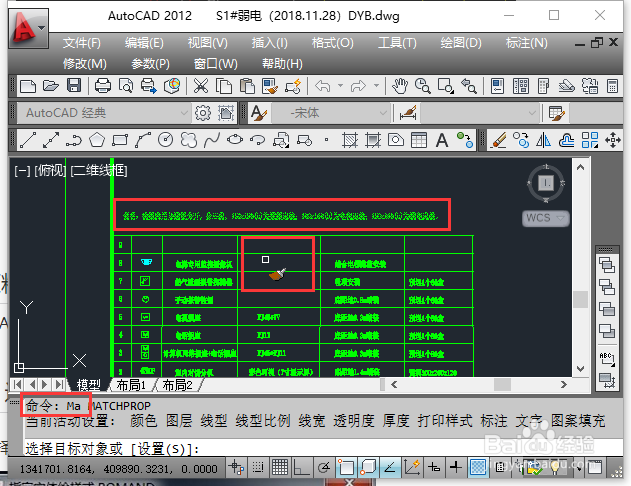Select the Spline curve tool
This screenshot has height=486, width=631.
click(212, 140)
